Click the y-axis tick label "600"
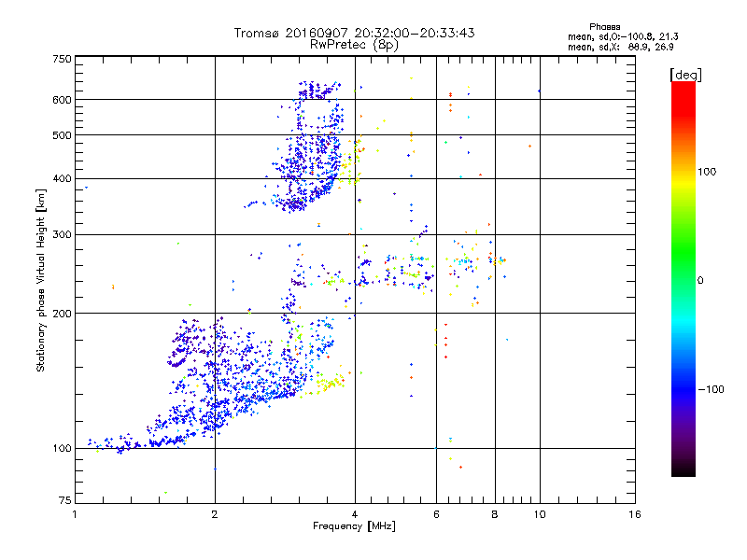Image resolution: width=747 pixels, height=560 pixels. click(63, 100)
